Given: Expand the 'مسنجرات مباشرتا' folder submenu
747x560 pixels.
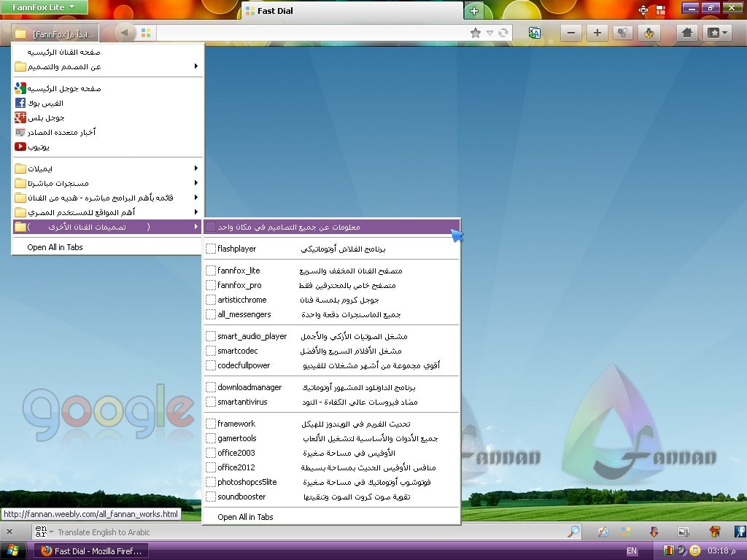Looking at the screenshot, I should pyautogui.click(x=108, y=183).
